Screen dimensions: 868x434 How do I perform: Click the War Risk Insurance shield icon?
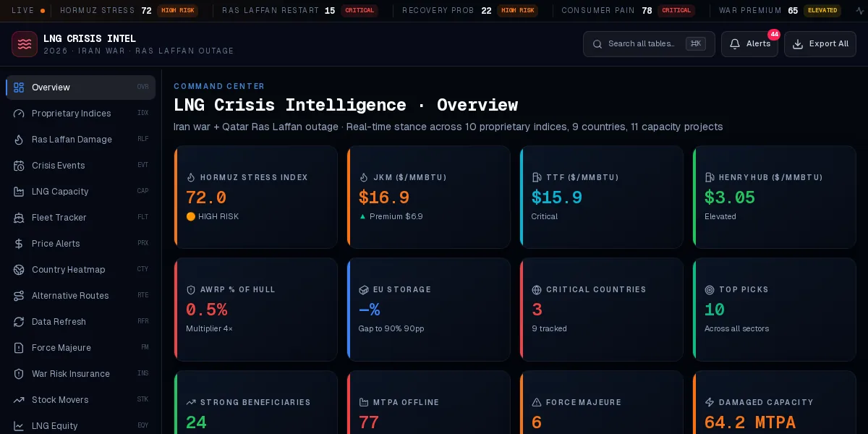19,374
